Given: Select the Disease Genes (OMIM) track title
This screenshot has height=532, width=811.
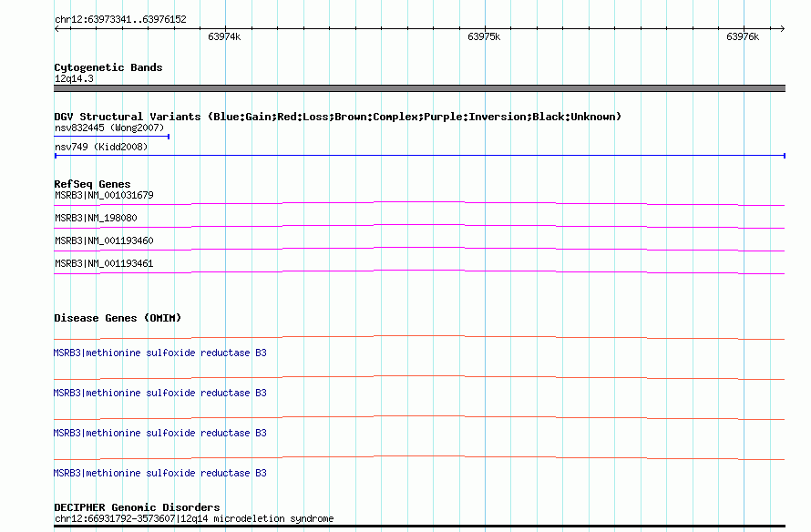Looking at the screenshot, I should point(118,318).
